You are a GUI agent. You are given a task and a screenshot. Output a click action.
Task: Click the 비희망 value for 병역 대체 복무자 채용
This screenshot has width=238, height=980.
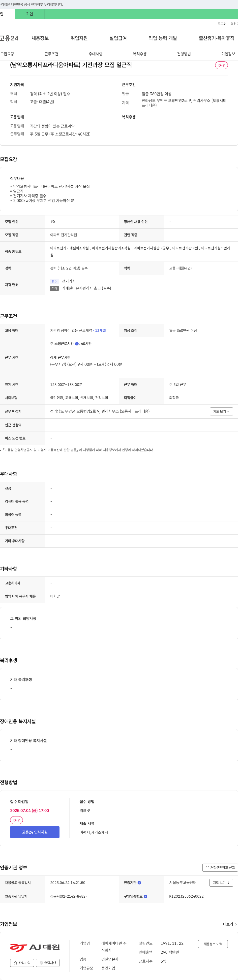(x=55, y=597)
